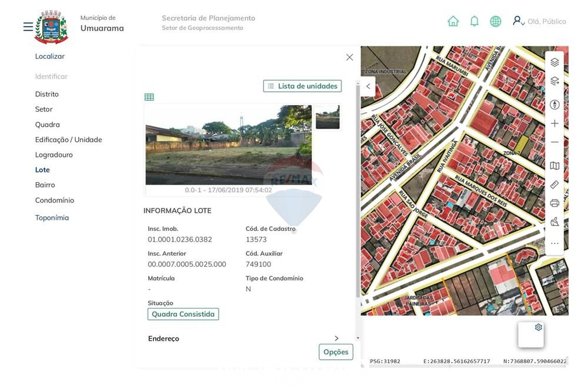
Task: Switch to table grid view icon
Action: 149,97
